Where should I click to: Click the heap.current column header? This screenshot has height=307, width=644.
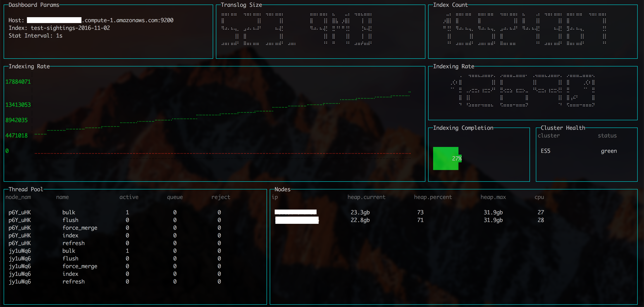[x=366, y=197]
